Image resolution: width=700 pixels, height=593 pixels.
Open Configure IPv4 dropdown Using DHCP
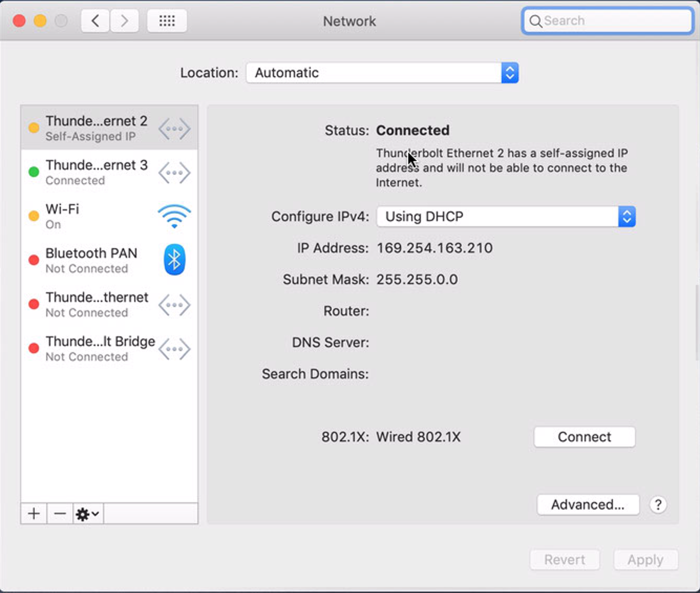506,217
